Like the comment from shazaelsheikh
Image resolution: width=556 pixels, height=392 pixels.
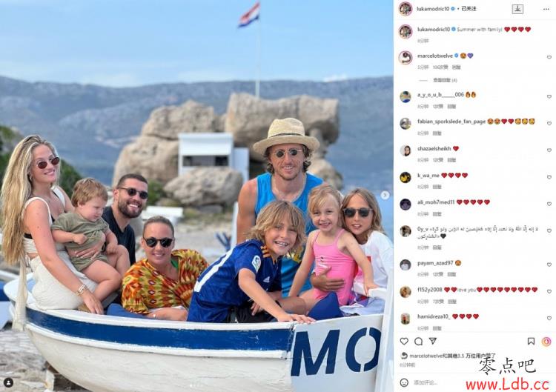coord(549,150)
